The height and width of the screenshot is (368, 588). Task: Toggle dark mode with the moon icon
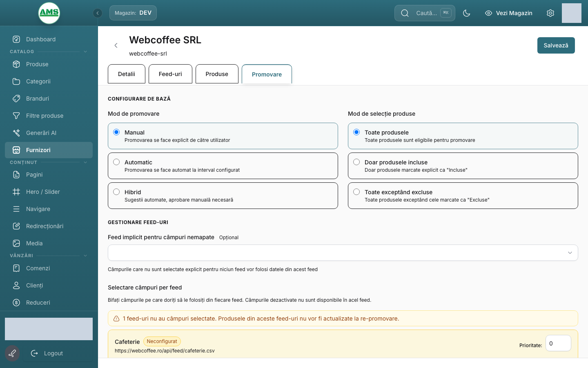pyautogui.click(x=467, y=13)
